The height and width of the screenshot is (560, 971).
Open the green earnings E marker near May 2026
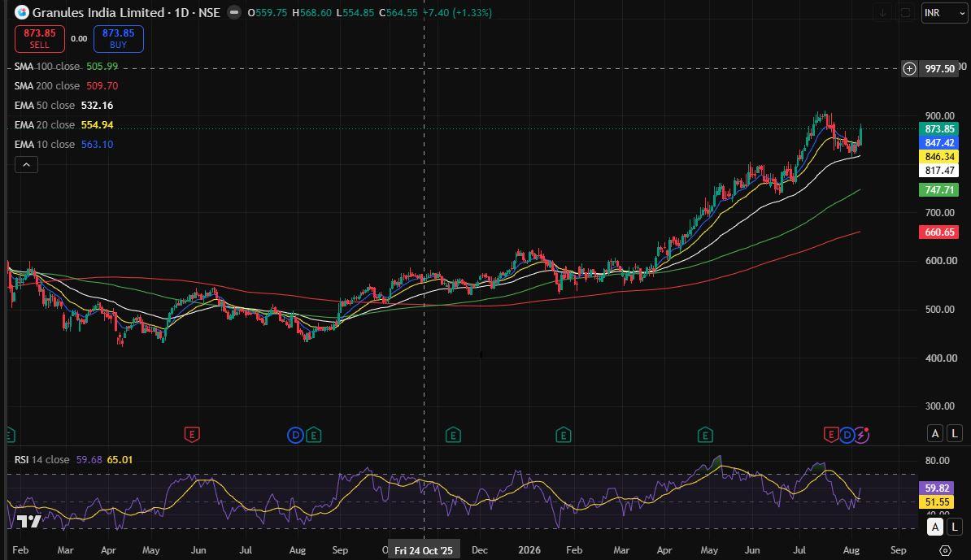(705, 436)
